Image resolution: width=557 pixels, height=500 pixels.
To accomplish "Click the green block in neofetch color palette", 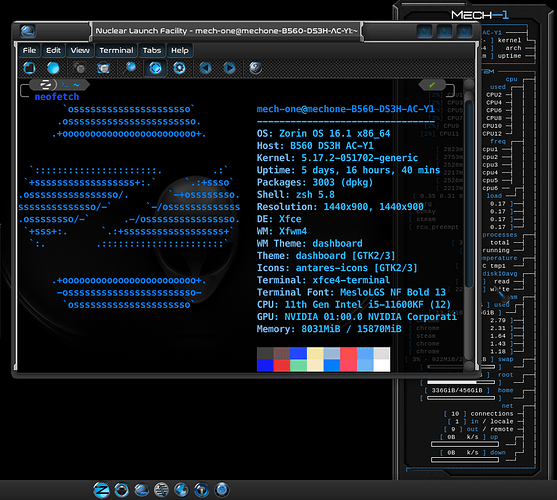I will [298, 365].
